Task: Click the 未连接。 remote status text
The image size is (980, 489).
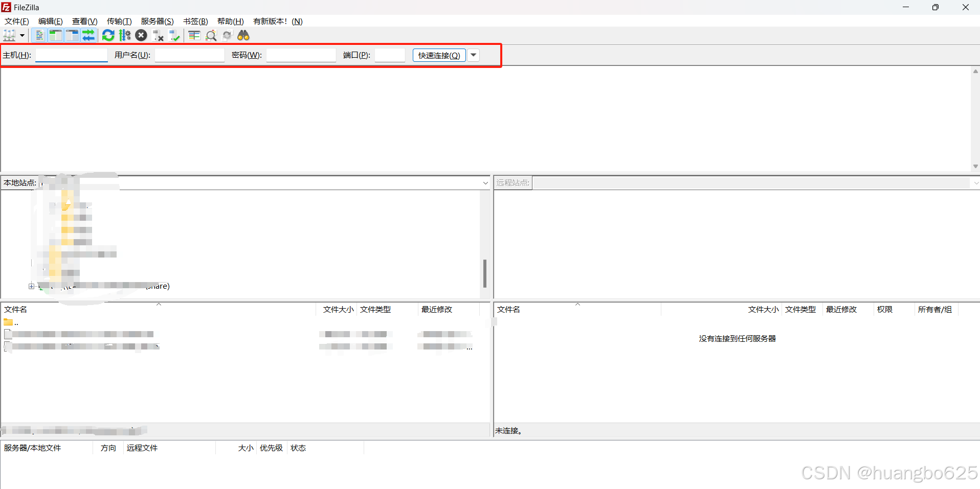Action: tap(508, 431)
